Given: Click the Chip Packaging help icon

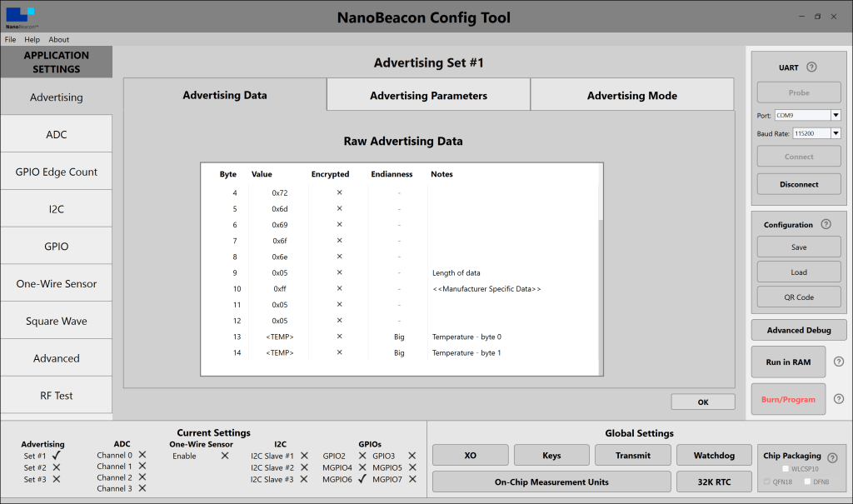Looking at the screenshot, I should click(x=832, y=457).
